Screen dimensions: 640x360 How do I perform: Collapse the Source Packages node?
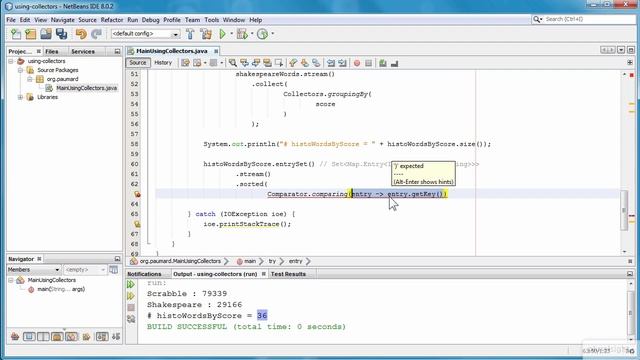(x=20, y=70)
